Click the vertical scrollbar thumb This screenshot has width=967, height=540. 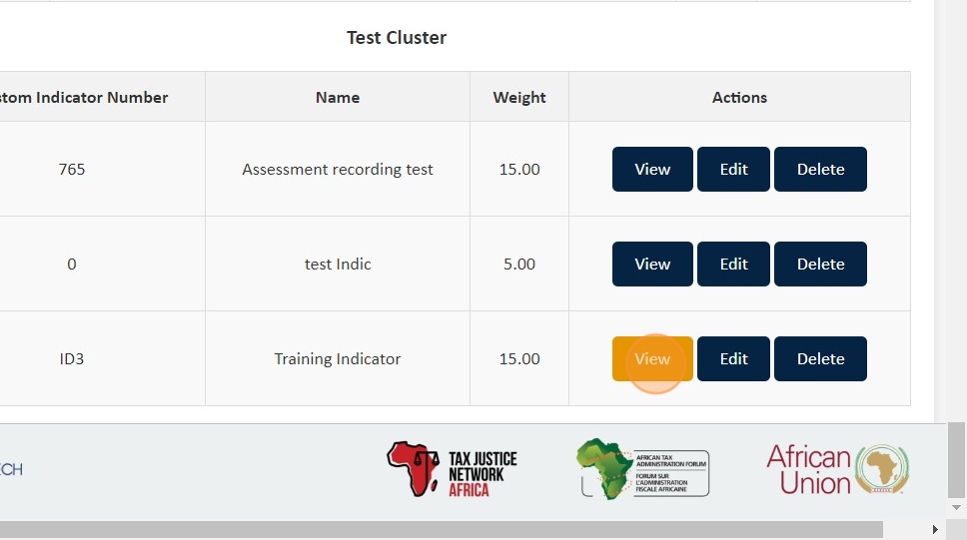[x=957, y=458]
